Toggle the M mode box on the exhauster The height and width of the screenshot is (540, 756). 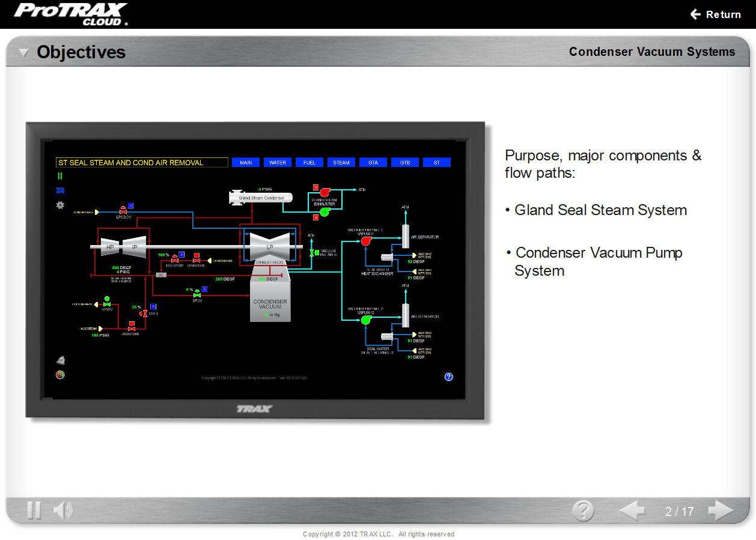click(316, 187)
